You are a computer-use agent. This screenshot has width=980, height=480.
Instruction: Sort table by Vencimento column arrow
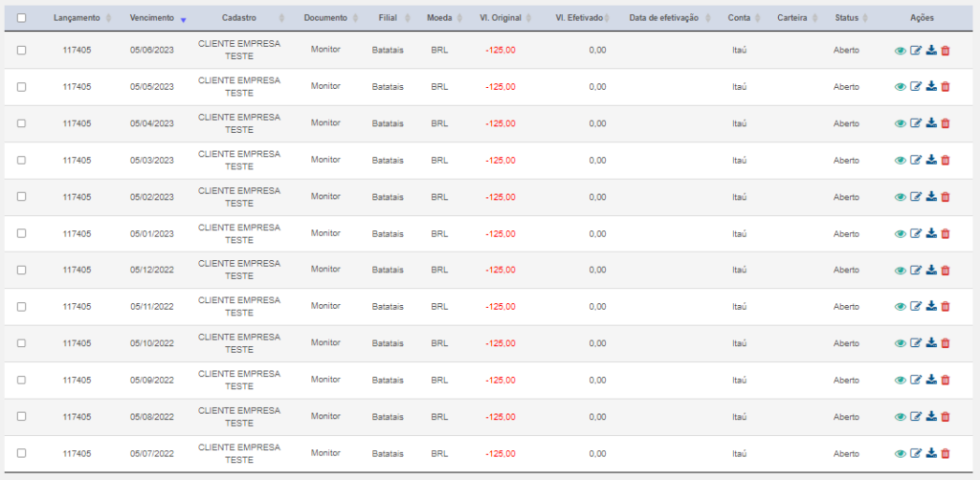coord(183,19)
